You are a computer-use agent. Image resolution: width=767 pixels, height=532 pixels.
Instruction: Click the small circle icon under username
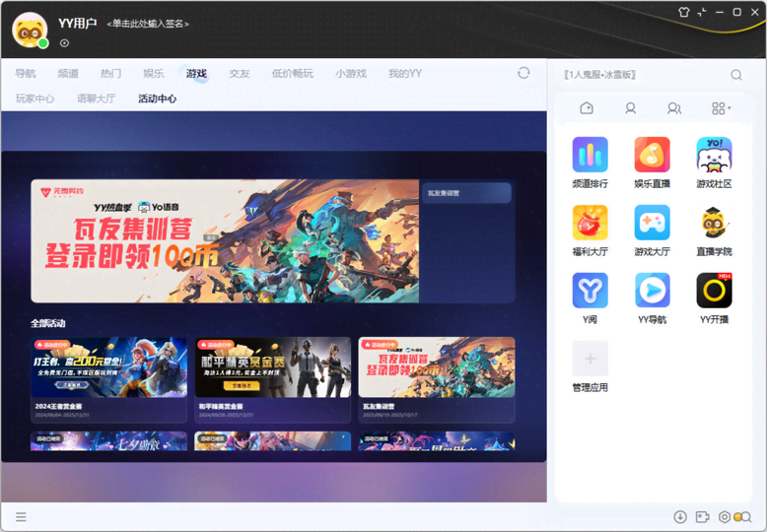(64, 43)
